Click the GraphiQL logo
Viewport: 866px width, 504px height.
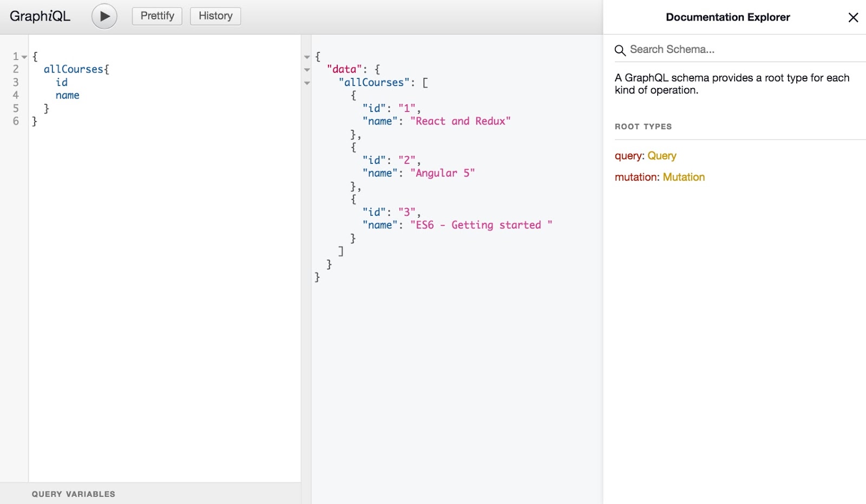point(40,16)
